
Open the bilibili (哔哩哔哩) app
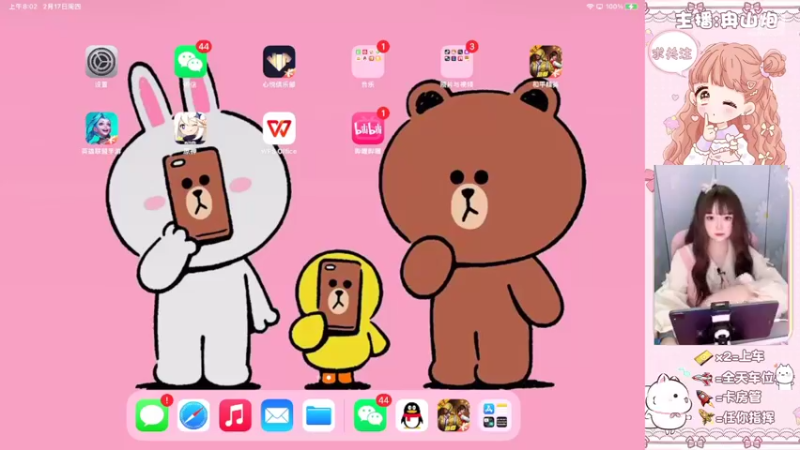click(x=368, y=129)
